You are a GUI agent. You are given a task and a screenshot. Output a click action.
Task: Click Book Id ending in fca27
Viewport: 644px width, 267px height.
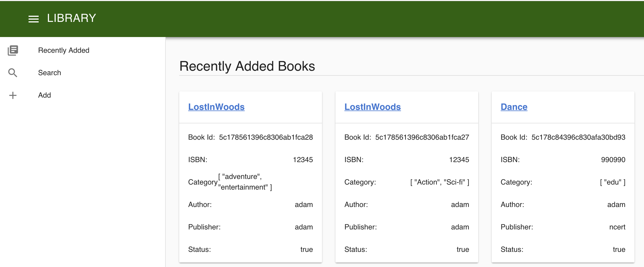(422, 137)
